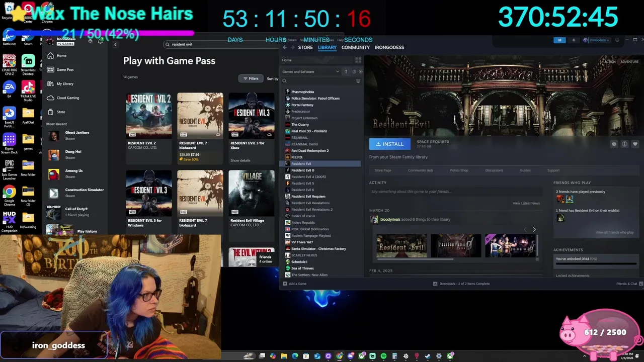The height and width of the screenshot is (362, 644).
Task: Click Steam recent activity clock icon
Action: (354, 71)
